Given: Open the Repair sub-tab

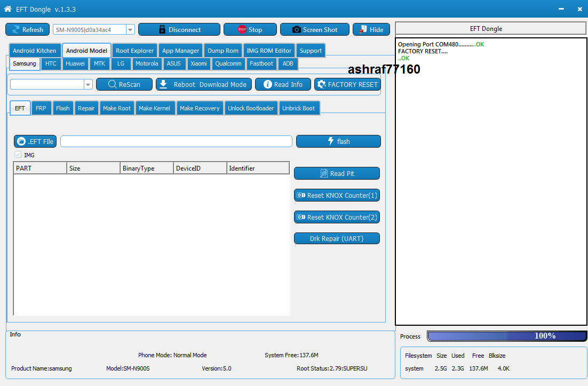Looking at the screenshot, I should coord(86,108).
